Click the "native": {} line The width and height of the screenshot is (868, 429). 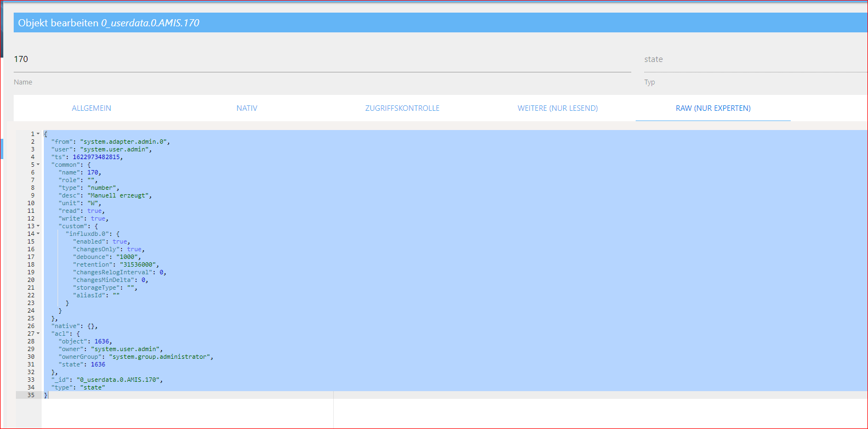coord(75,326)
